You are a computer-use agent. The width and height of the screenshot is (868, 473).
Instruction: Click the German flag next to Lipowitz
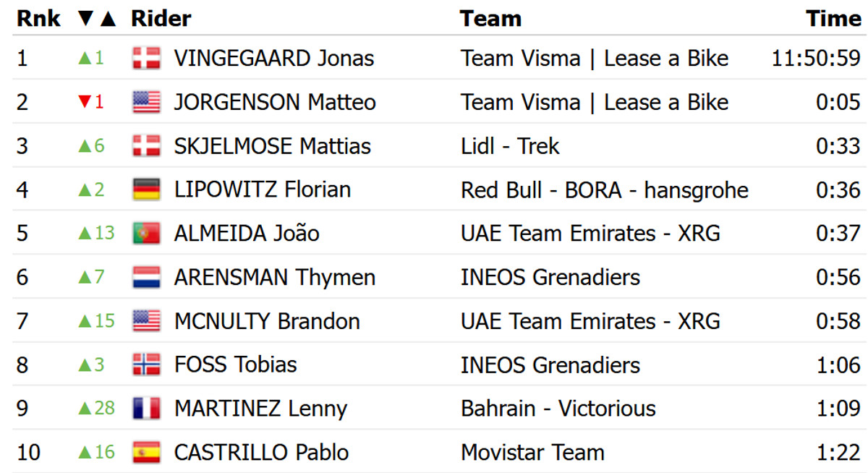146,190
